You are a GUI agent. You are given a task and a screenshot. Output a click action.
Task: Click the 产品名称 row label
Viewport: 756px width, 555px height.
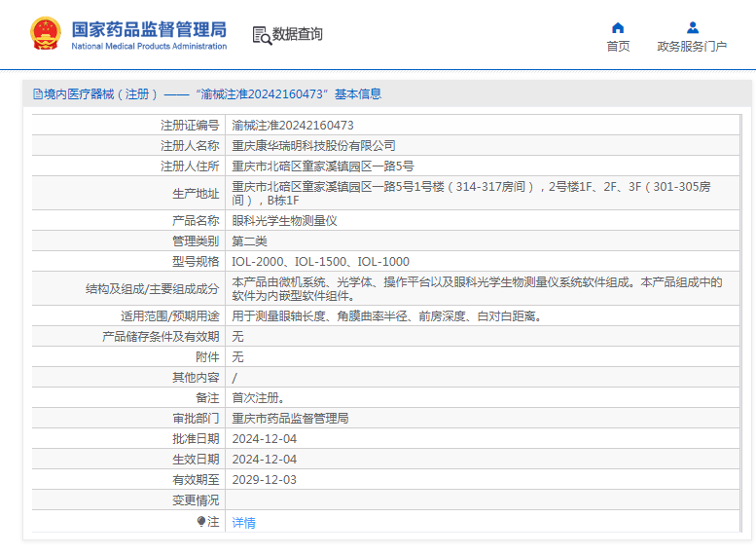(x=196, y=221)
